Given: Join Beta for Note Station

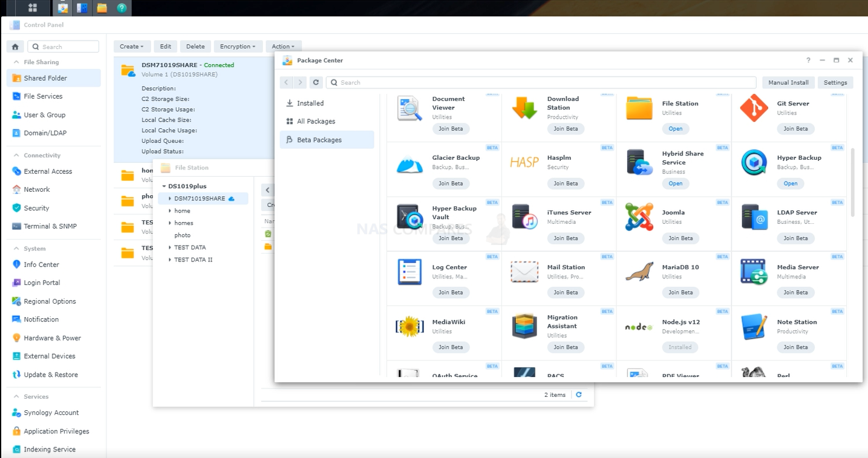Looking at the screenshot, I should (795, 347).
